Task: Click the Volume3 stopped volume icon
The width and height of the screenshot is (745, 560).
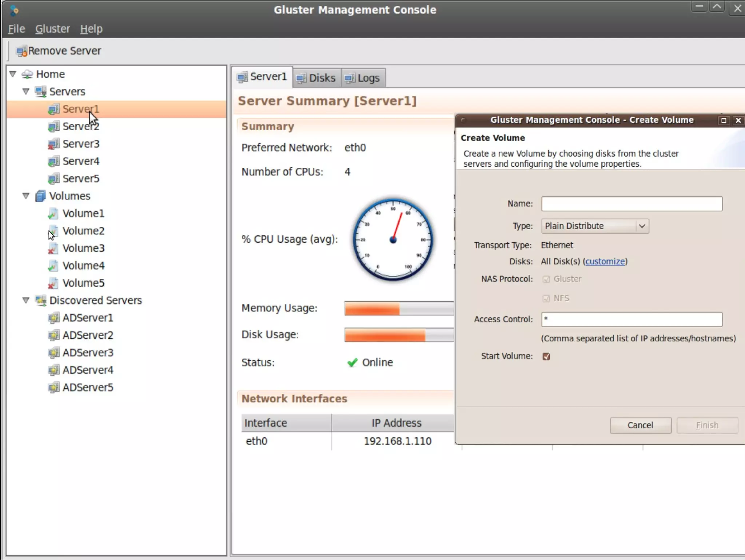Action: 53,249
